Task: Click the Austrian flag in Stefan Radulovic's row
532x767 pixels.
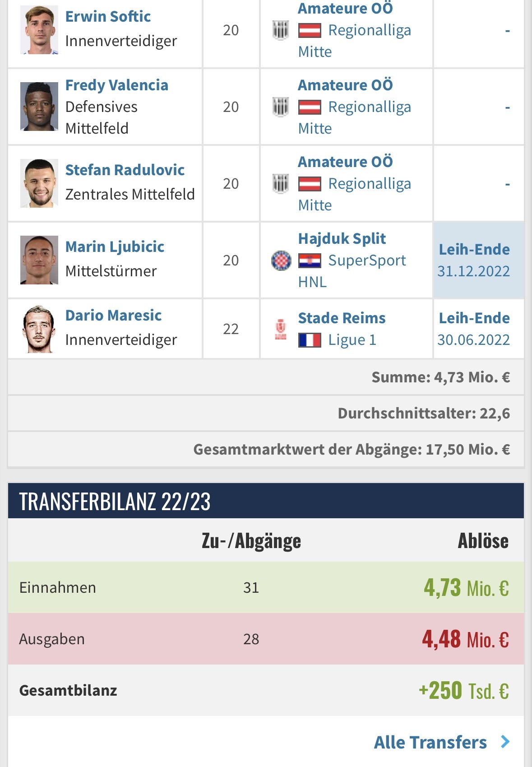Action: (x=310, y=184)
